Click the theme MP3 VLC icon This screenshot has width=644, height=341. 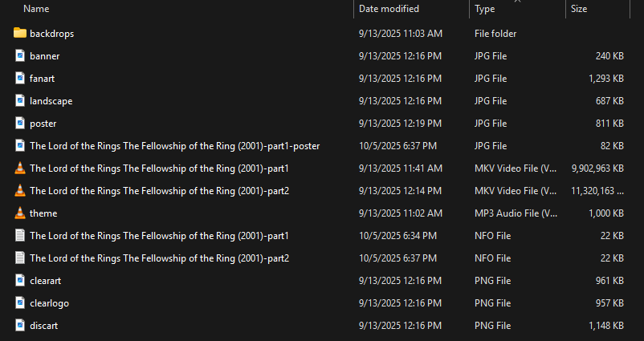(20, 213)
